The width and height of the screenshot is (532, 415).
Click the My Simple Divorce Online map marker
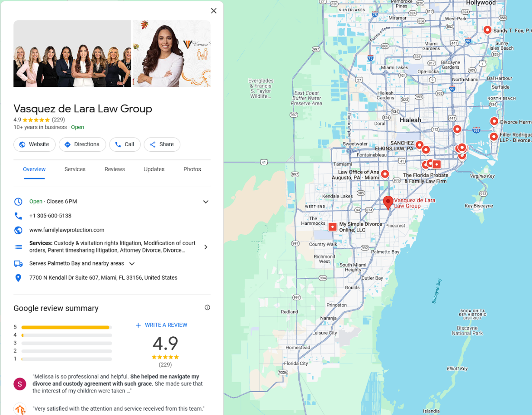click(332, 227)
